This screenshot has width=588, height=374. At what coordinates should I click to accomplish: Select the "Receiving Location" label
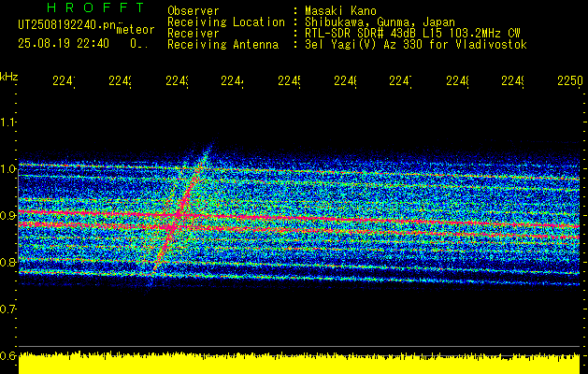point(226,22)
